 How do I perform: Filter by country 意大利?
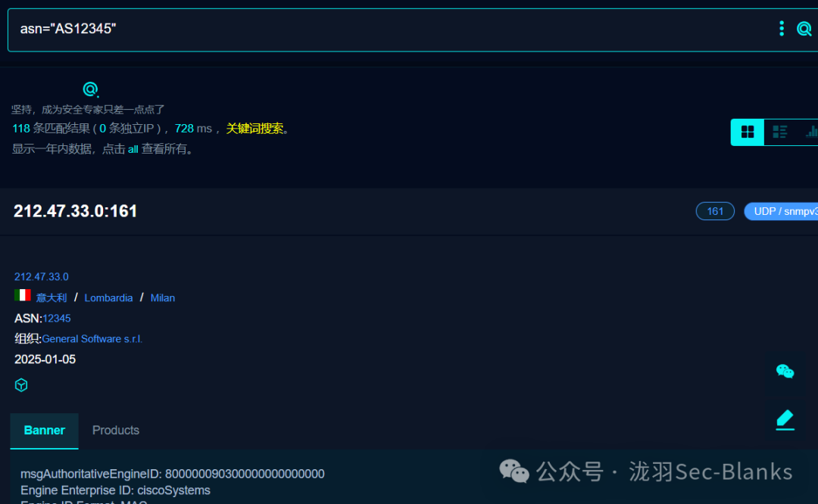pyautogui.click(x=52, y=298)
